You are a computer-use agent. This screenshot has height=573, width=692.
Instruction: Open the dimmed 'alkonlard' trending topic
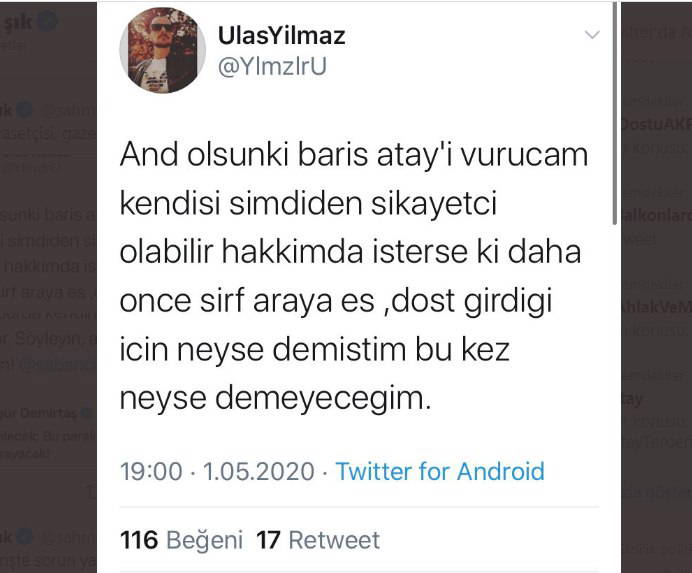656,215
